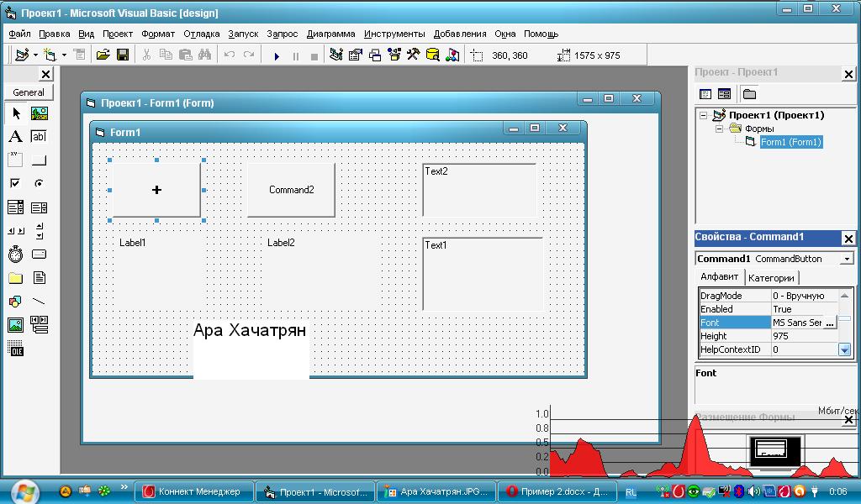The image size is (861, 504).
Task: Expand the Add Form dropdown arrow
Action: coord(64,55)
